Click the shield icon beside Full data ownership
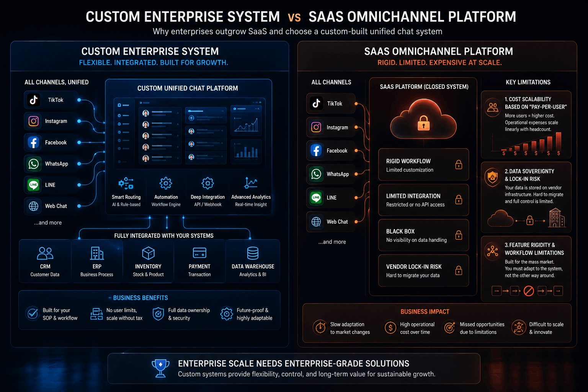The height and width of the screenshot is (392, 588). tap(158, 314)
